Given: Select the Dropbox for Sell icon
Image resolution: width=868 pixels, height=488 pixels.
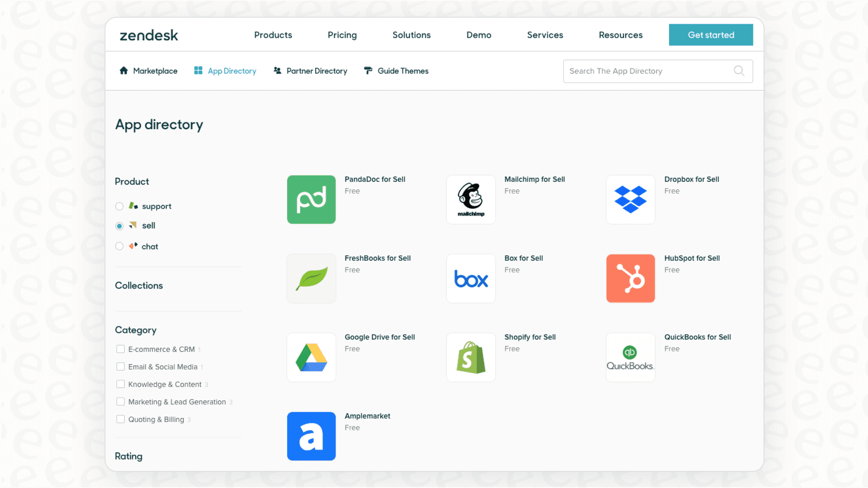Looking at the screenshot, I should 630,200.
